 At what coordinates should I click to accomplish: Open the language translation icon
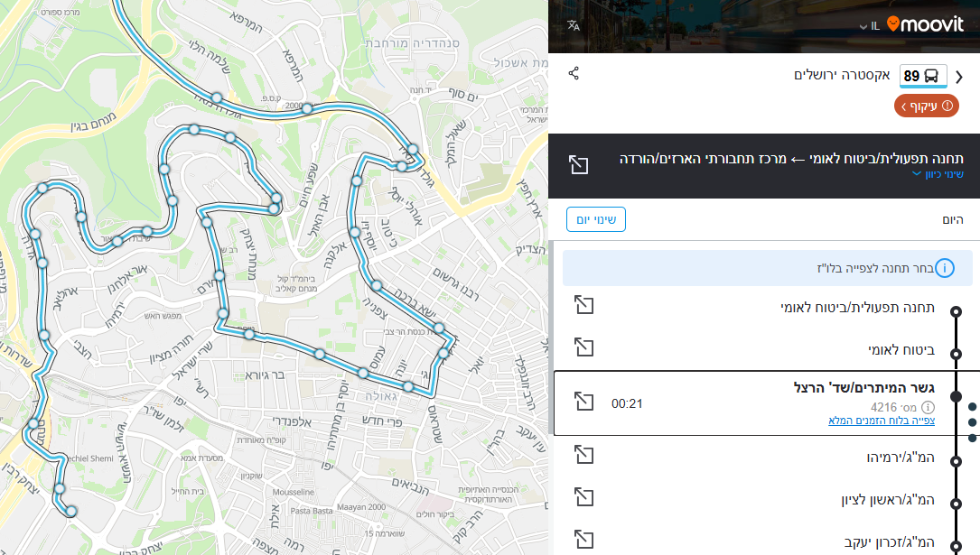(574, 25)
